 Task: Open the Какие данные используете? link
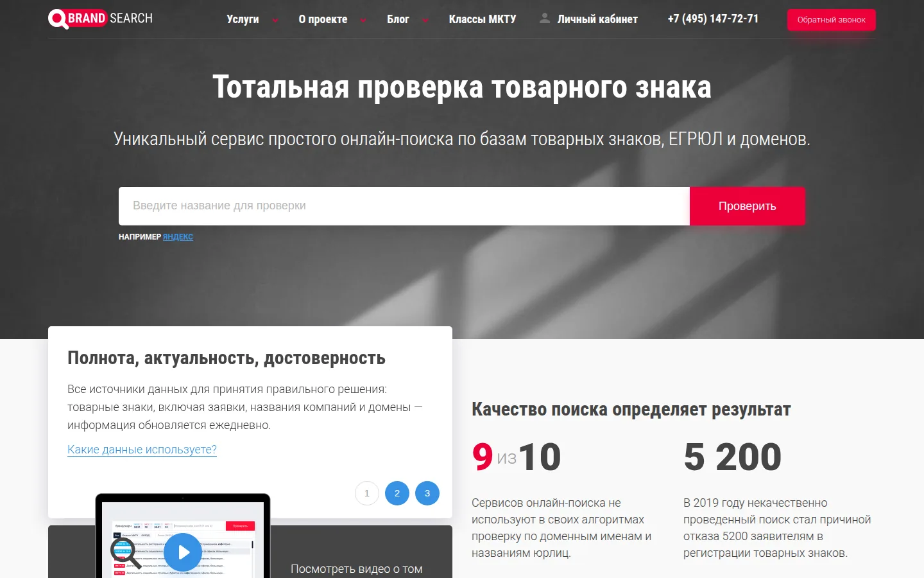pos(142,450)
